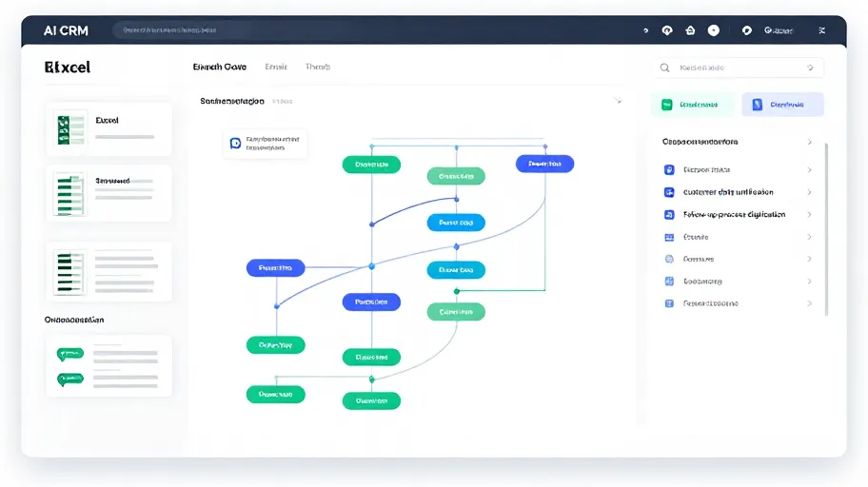The width and height of the screenshot is (868, 487).
Task: Focus the right panel search input
Action: [738, 68]
